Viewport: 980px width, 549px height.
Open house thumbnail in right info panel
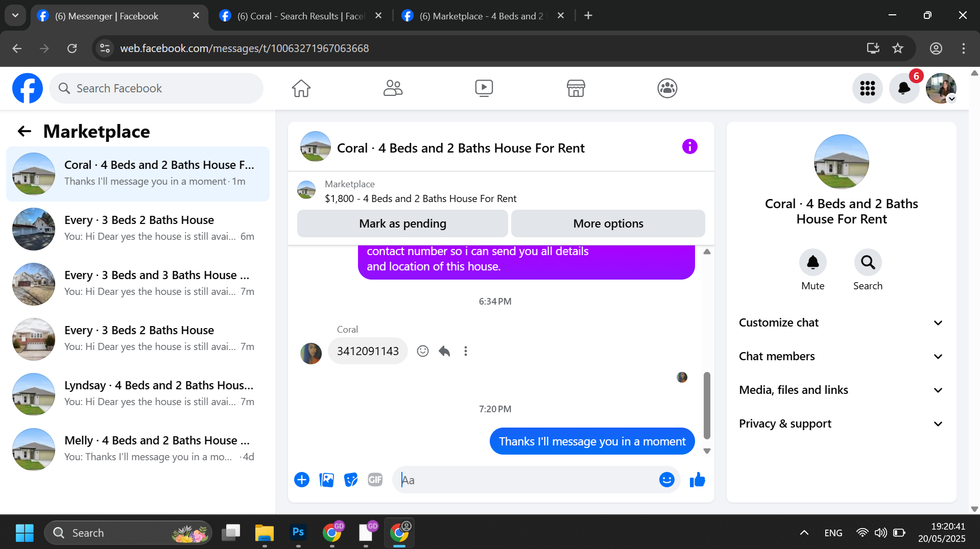841,162
